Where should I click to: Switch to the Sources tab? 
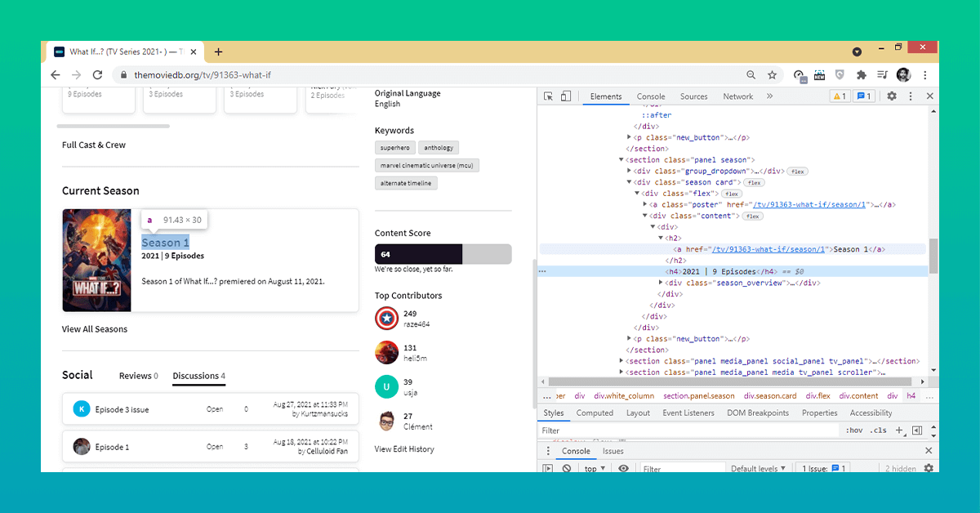[694, 96]
